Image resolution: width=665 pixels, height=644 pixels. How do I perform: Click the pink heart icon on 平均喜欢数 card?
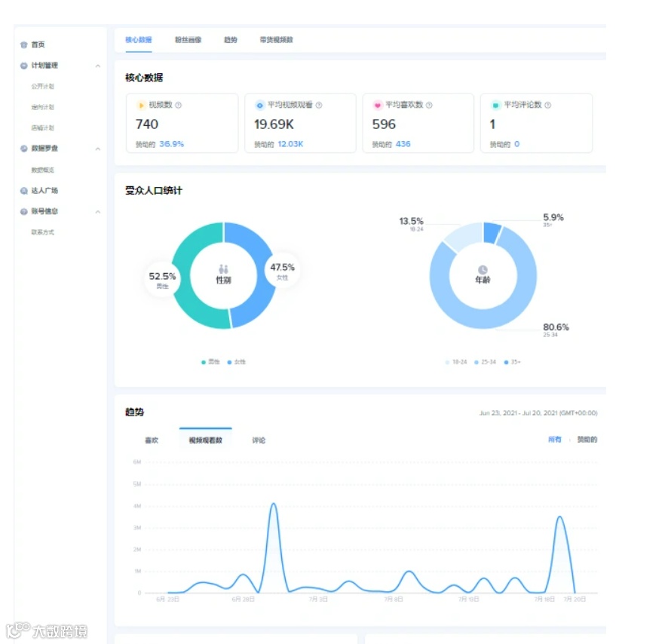(x=378, y=106)
